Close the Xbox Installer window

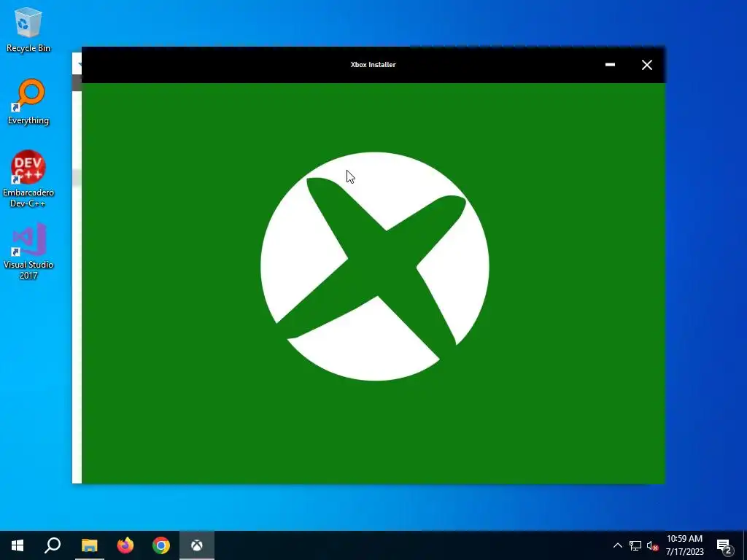(x=646, y=65)
